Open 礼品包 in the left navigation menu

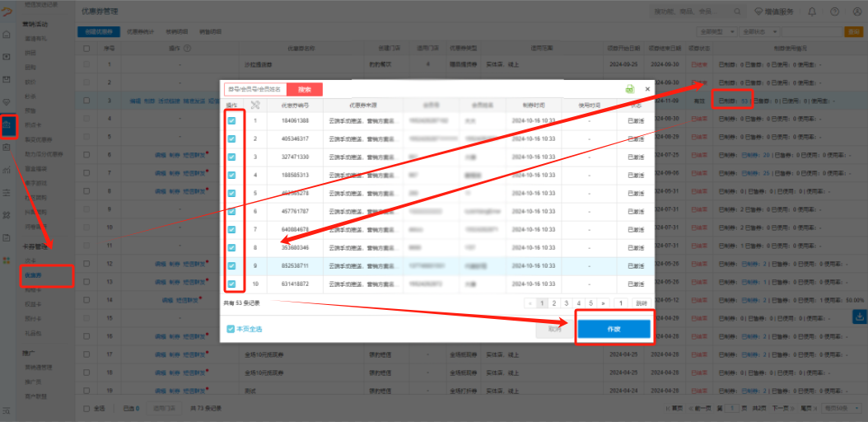(33, 333)
